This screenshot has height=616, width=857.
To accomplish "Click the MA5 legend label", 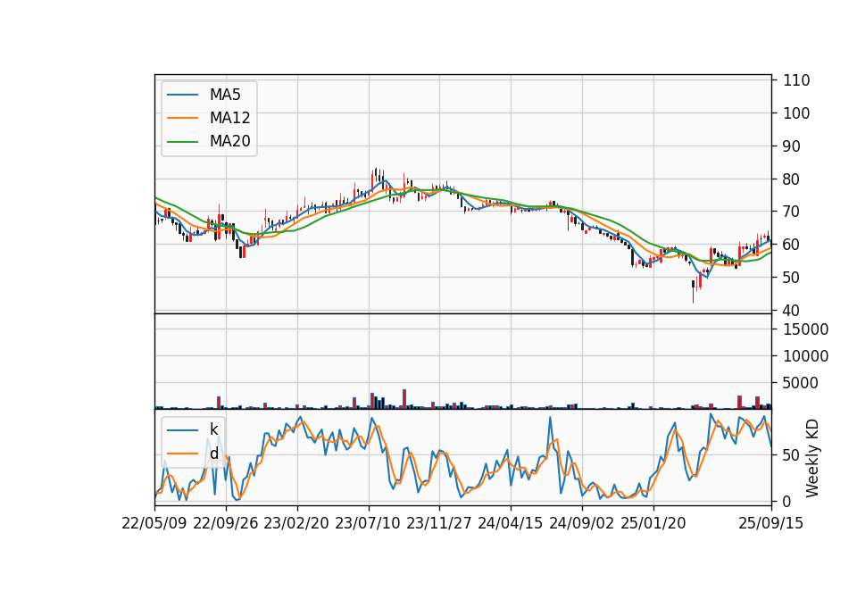I will (225, 95).
